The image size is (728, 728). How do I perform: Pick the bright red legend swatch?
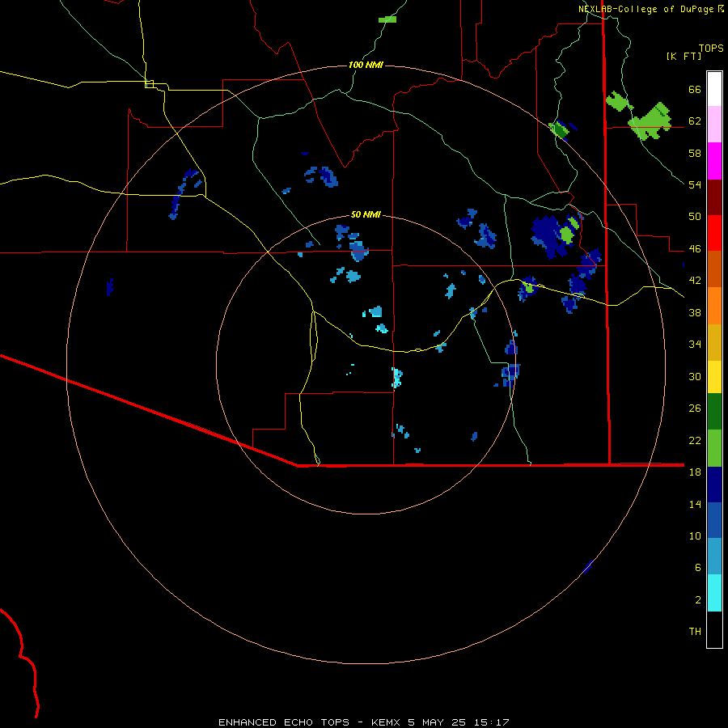coord(714,233)
